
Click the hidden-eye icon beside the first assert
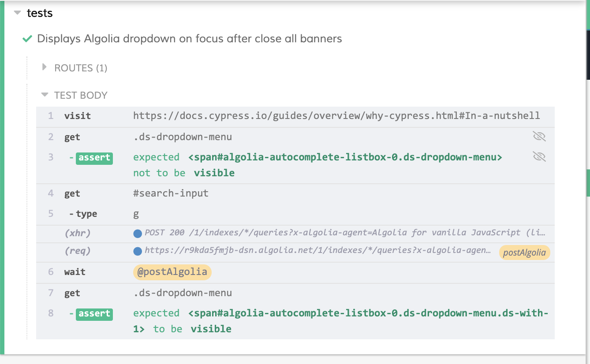[539, 156]
